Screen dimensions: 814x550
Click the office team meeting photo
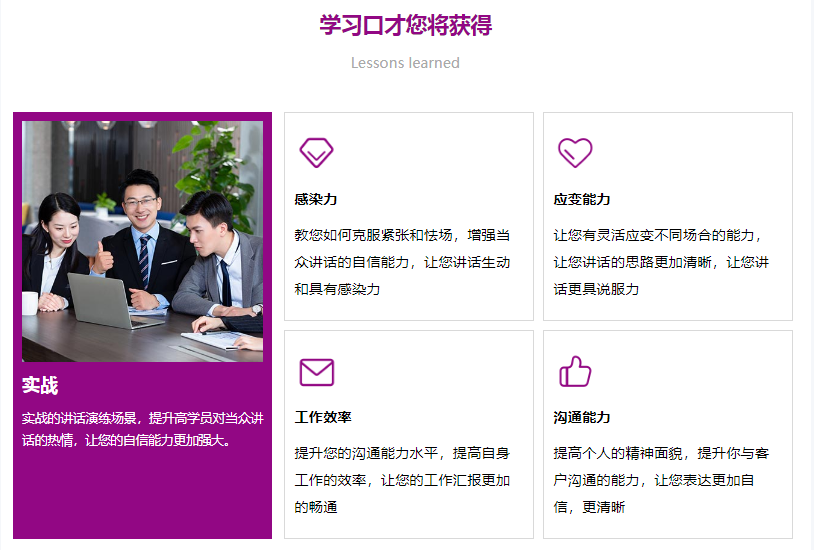click(142, 241)
